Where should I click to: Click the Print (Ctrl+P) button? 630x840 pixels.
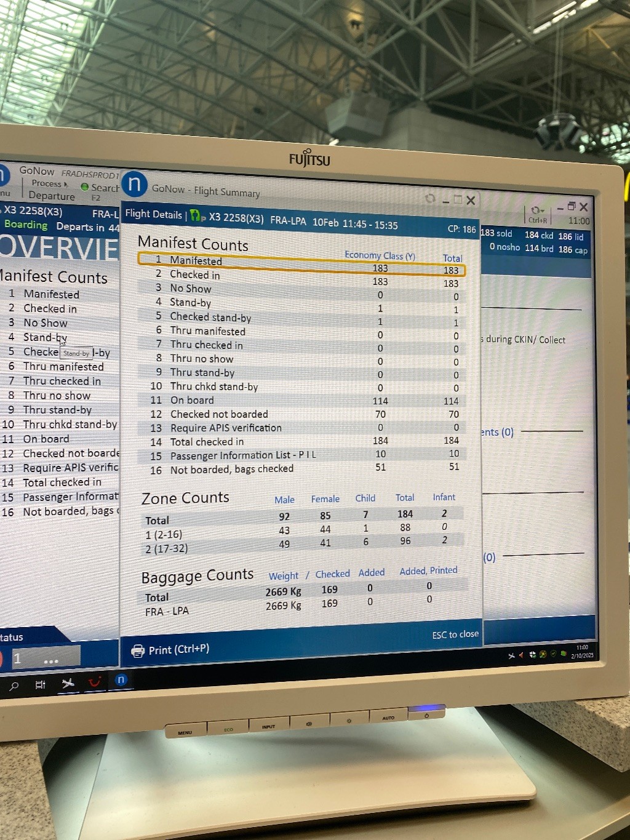pos(178,650)
